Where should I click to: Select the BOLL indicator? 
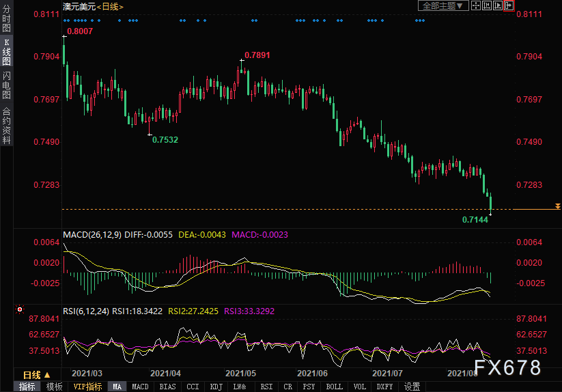[334, 387]
